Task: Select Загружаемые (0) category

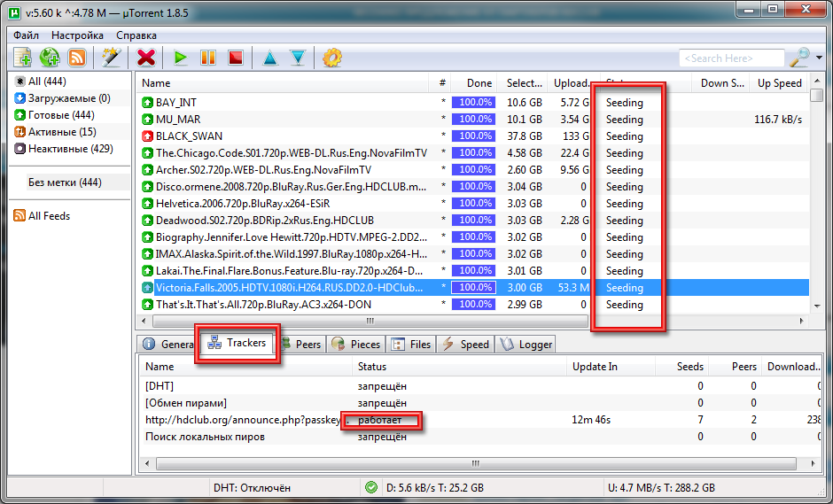Action: tap(63, 98)
